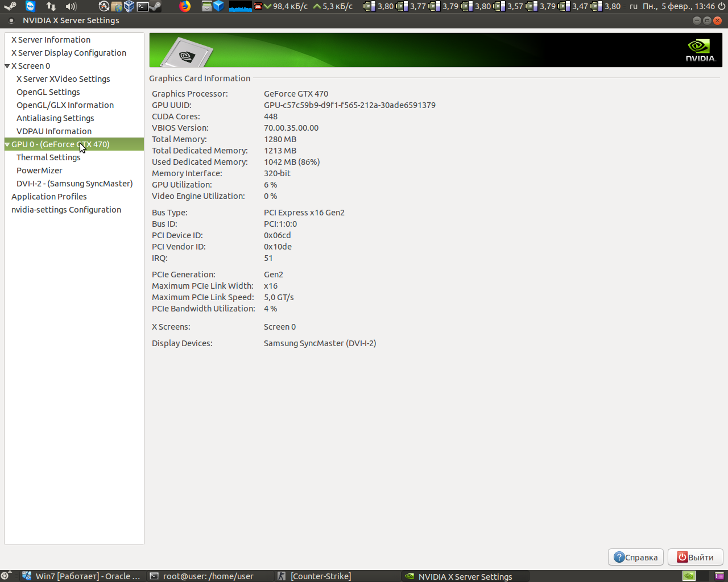
Task: Open VDPAU Information page
Action: tap(54, 131)
